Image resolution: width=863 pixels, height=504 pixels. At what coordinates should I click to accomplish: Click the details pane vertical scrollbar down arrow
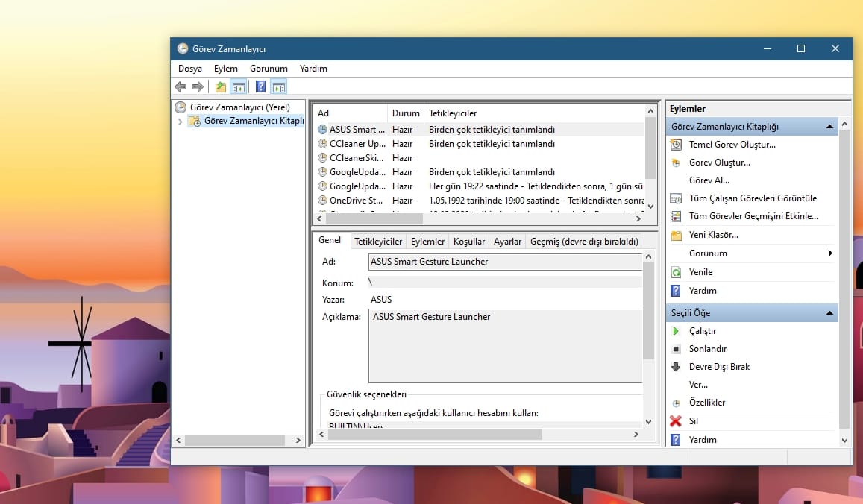[648, 422]
